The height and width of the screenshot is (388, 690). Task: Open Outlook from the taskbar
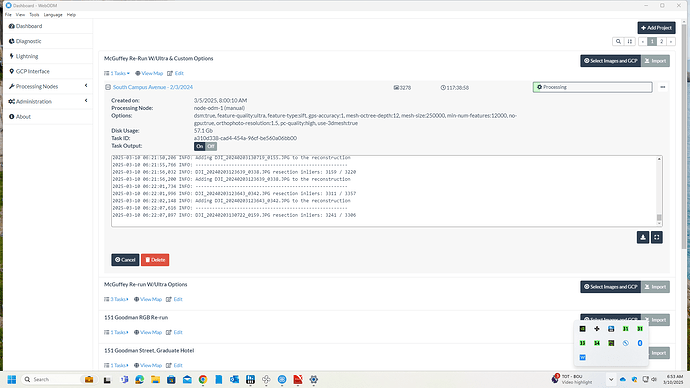tap(234, 379)
